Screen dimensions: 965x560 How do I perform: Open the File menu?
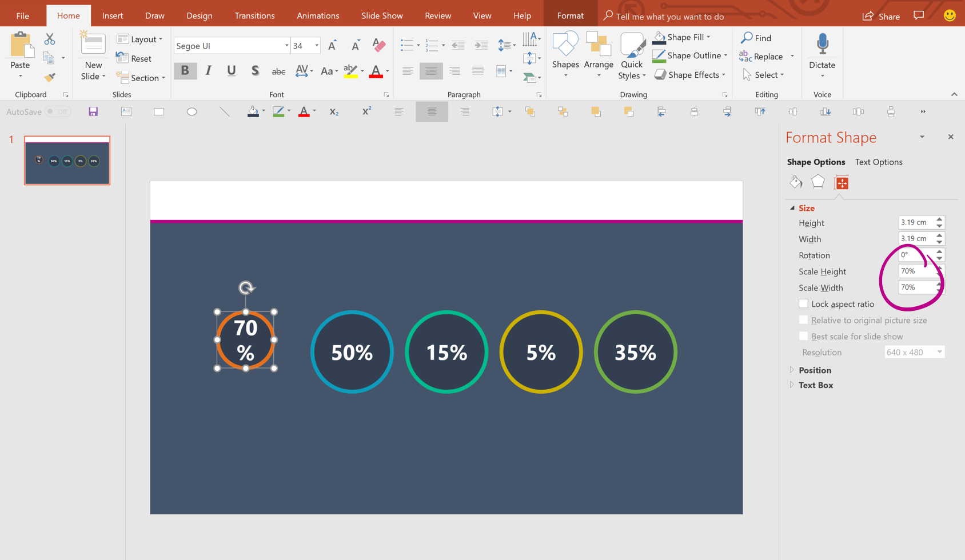point(22,16)
